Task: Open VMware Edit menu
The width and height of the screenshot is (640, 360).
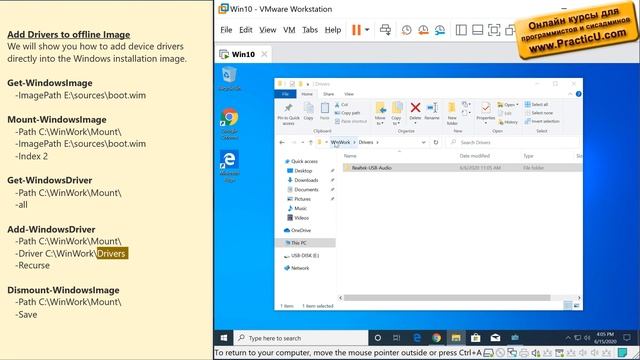Action: [x=245, y=30]
